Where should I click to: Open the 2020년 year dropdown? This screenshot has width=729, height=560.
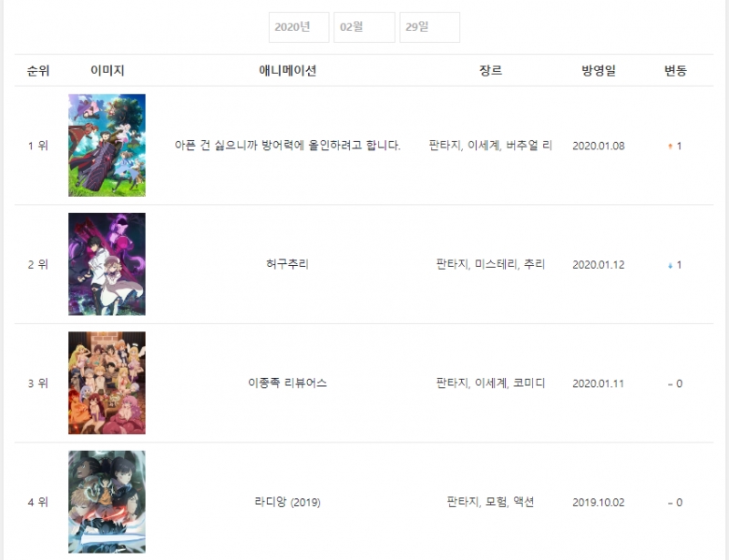point(299,27)
